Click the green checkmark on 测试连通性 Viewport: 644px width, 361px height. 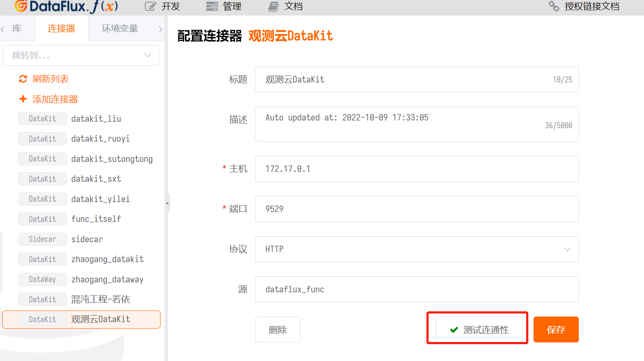click(454, 330)
